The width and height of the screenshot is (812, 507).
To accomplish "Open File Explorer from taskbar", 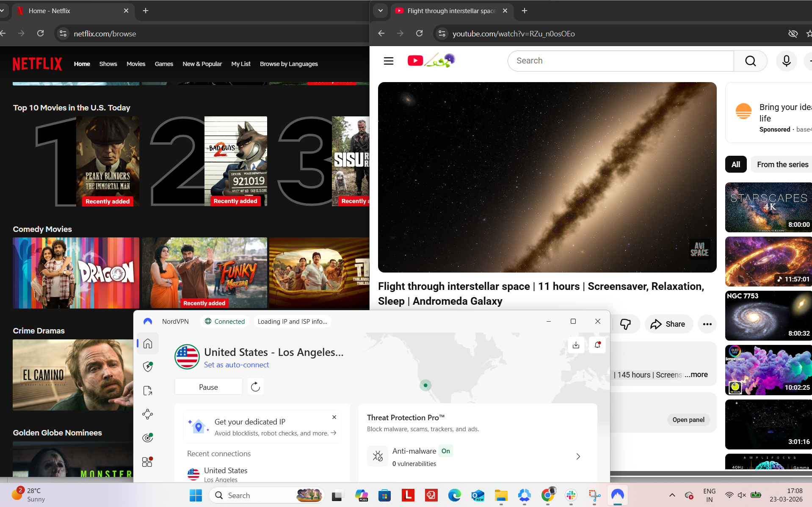I will 501,495.
